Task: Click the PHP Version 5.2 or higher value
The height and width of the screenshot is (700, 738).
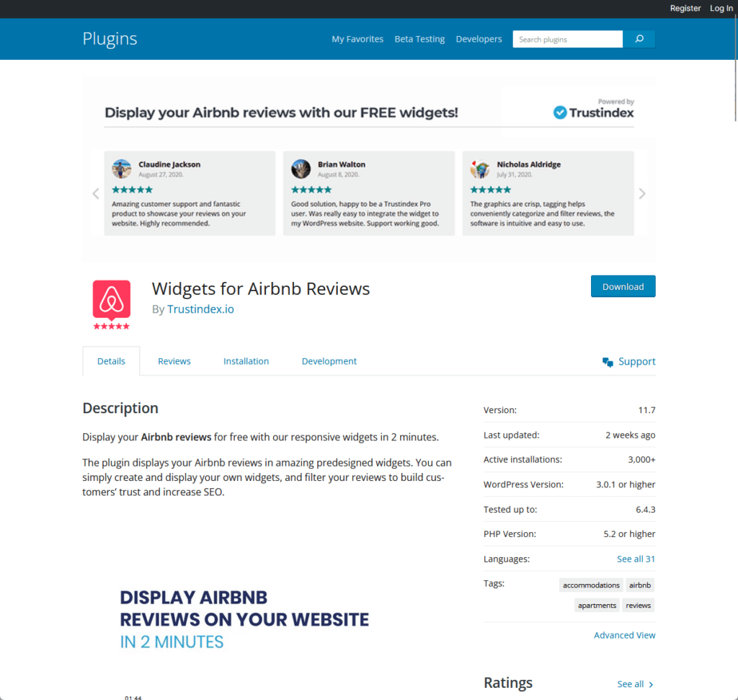Action: tap(629, 533)
